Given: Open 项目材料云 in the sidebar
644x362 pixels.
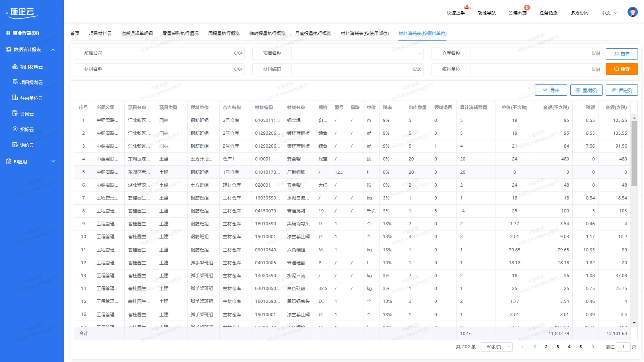Looking at the screenshot, I should [31, 67].
